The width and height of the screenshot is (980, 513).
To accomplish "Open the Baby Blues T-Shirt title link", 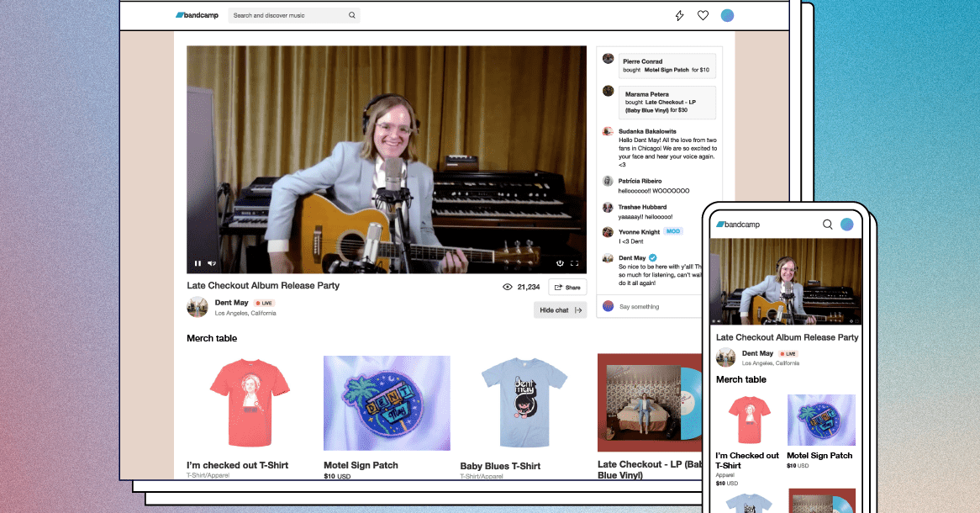I will [x=500, y=466].
